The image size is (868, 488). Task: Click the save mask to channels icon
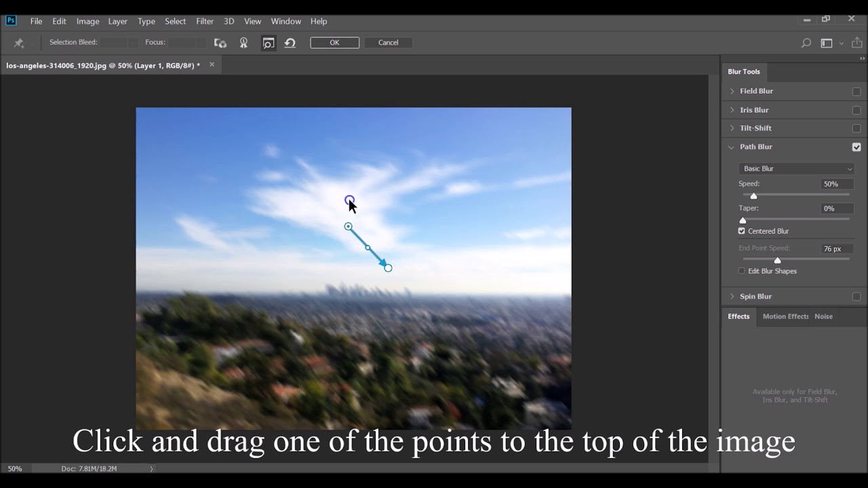click(220, 43)
